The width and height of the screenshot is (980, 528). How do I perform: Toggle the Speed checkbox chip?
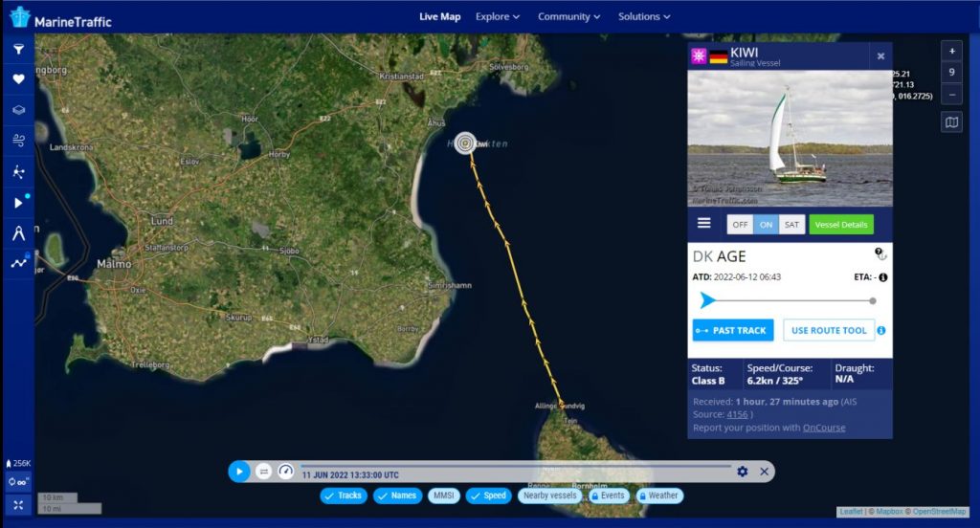(489, 495)
